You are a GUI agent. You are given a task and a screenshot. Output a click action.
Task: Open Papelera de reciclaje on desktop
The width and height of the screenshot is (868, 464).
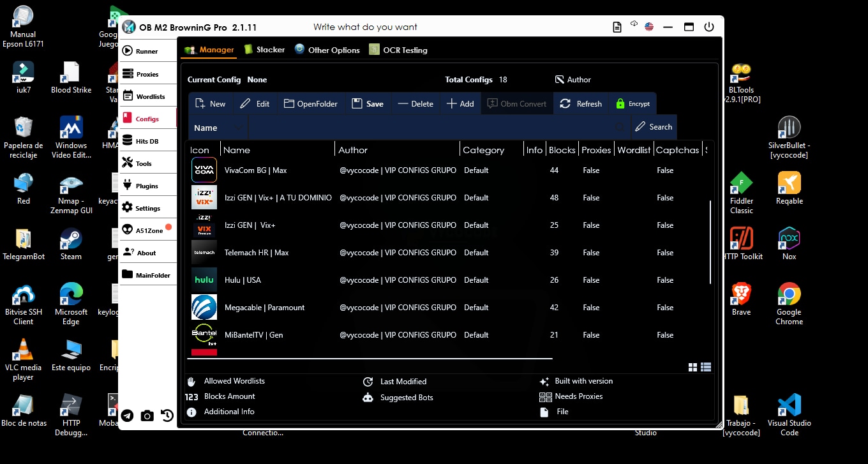(24, 138)
